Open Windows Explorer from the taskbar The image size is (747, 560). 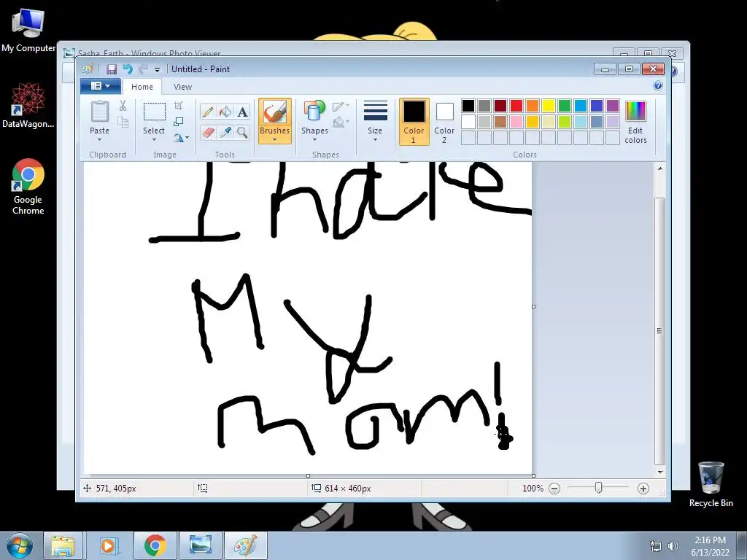click(63, 546)
